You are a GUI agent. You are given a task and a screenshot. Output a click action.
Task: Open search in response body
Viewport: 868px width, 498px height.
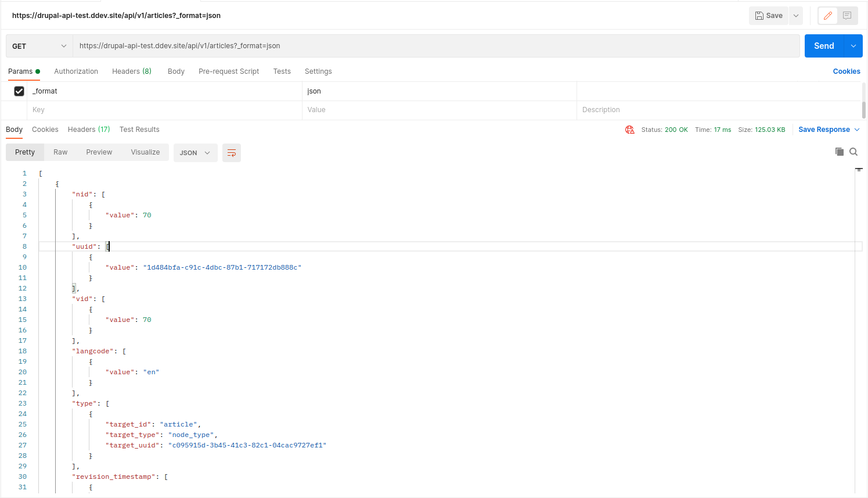click(x=853, y=152)
